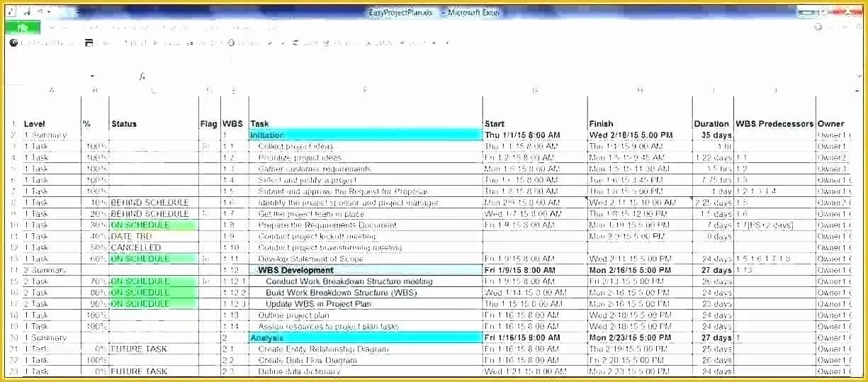Select the Level column header cell

[x=51, y=123]
